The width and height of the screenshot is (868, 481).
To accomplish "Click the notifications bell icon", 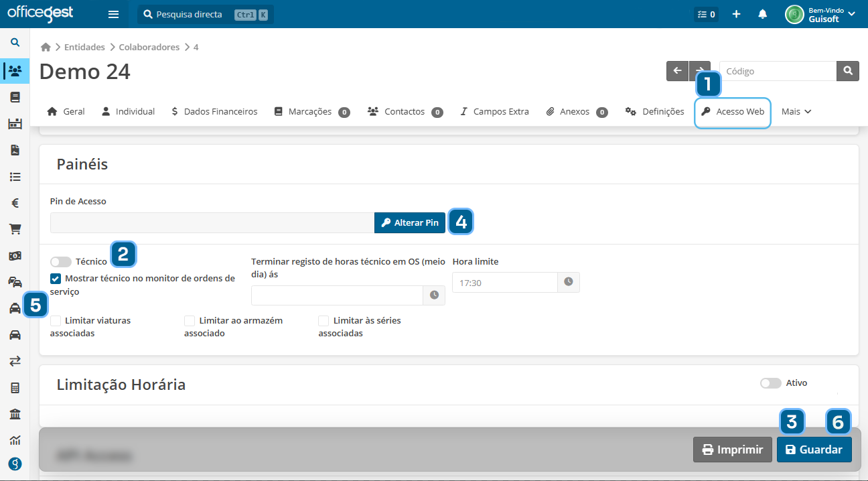I will [x=762, y=14].
